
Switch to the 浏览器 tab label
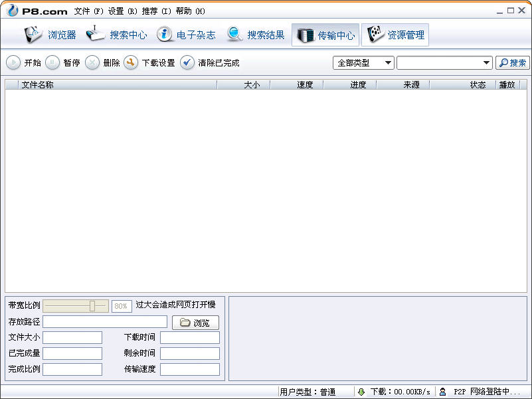point(62,35)
